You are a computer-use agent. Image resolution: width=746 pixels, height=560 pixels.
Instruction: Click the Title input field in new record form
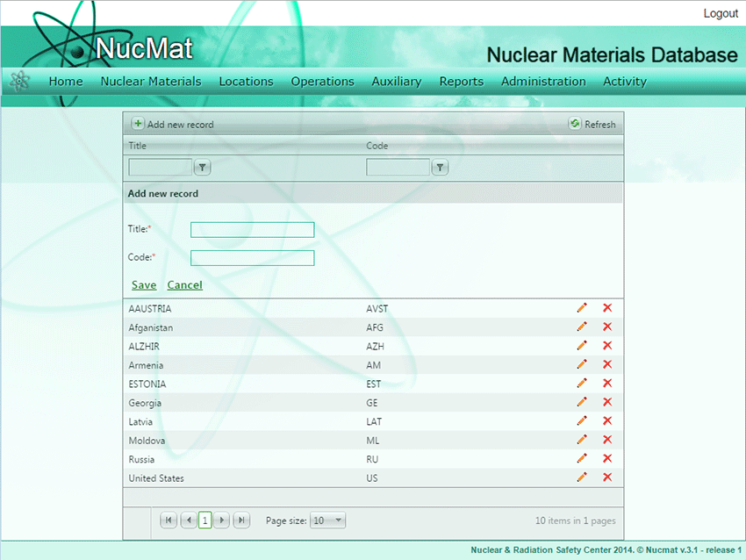tap(252, 230)
